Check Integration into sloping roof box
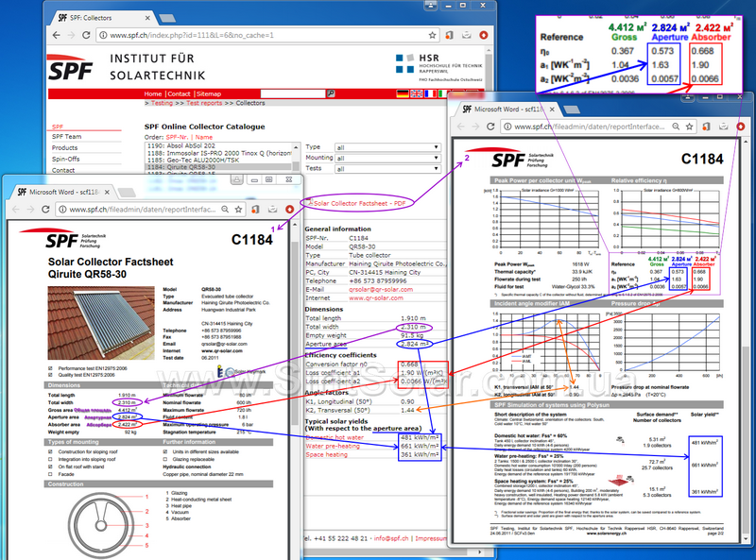Viewport: 756px width, 560px height. click(x=50, y=459)
